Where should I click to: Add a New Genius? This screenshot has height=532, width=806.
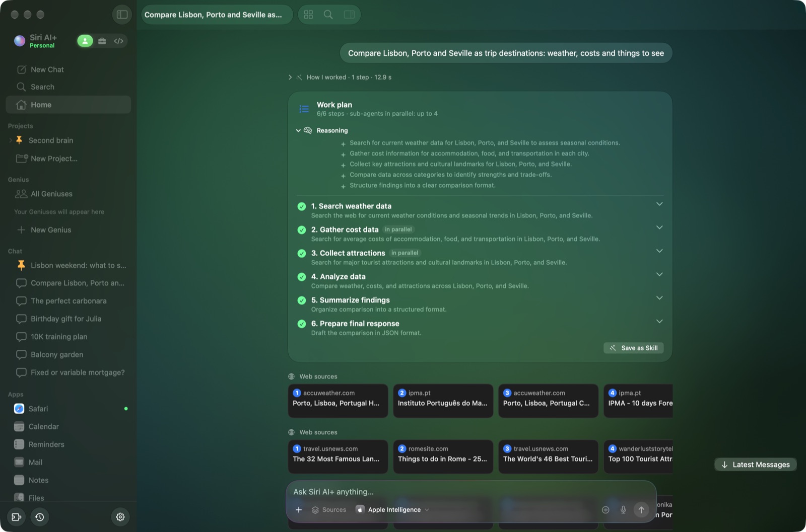(x=69, y=230)
